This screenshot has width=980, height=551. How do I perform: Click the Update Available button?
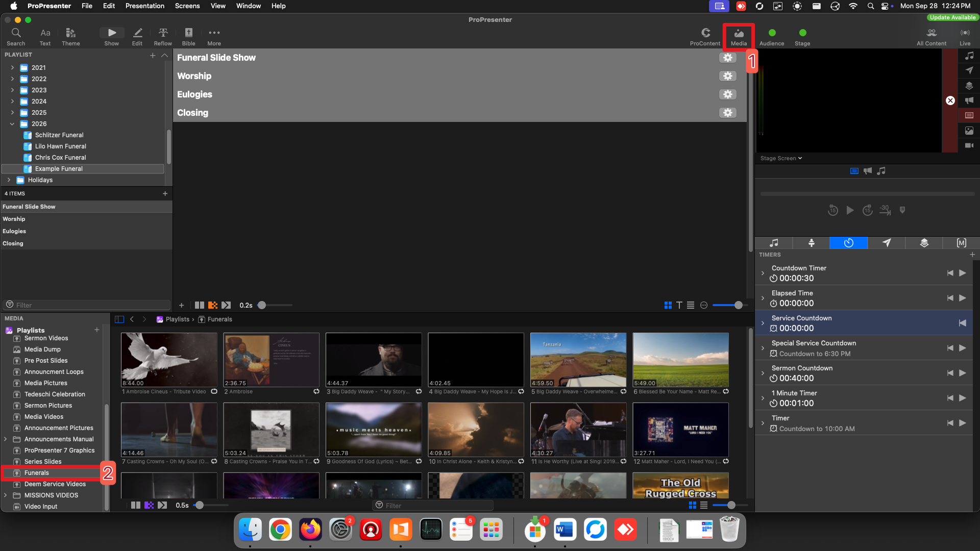[952, 17]
